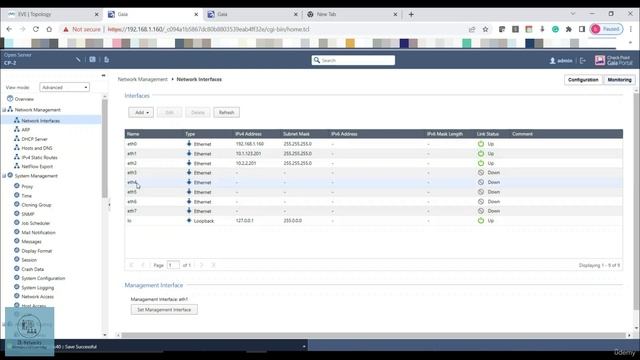Open the terminal icon in Gaia header
Image resolution: width=640 pixels, height=360 pixels.
[x=93, y=60]
